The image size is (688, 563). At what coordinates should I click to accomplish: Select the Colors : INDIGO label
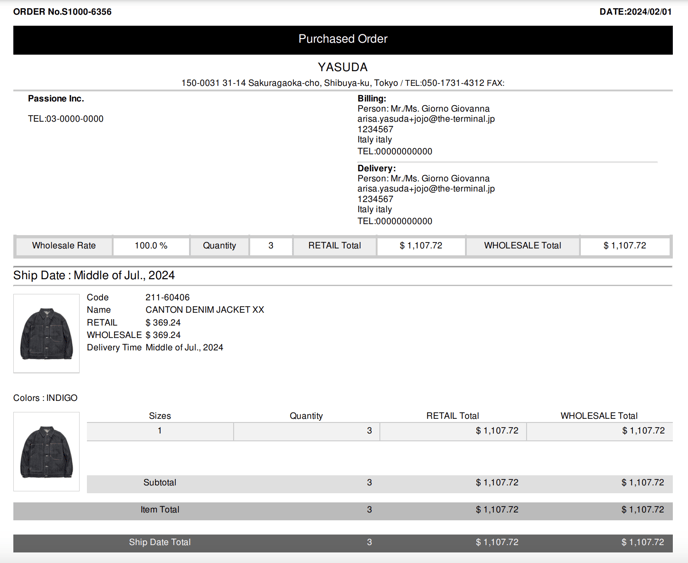(x=45, y=398)
